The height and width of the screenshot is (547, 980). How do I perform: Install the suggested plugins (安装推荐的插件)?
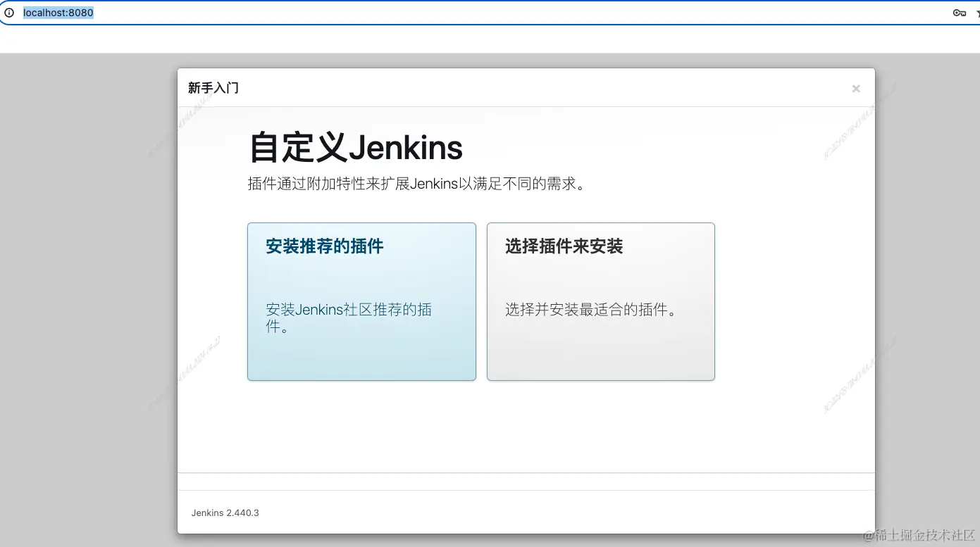(361, 301)
